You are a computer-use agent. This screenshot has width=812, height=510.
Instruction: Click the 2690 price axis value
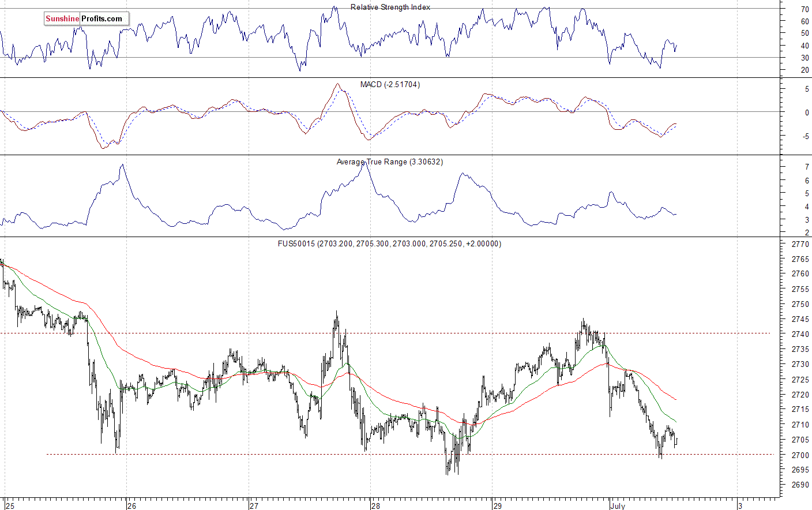click(x=800, y=485)
